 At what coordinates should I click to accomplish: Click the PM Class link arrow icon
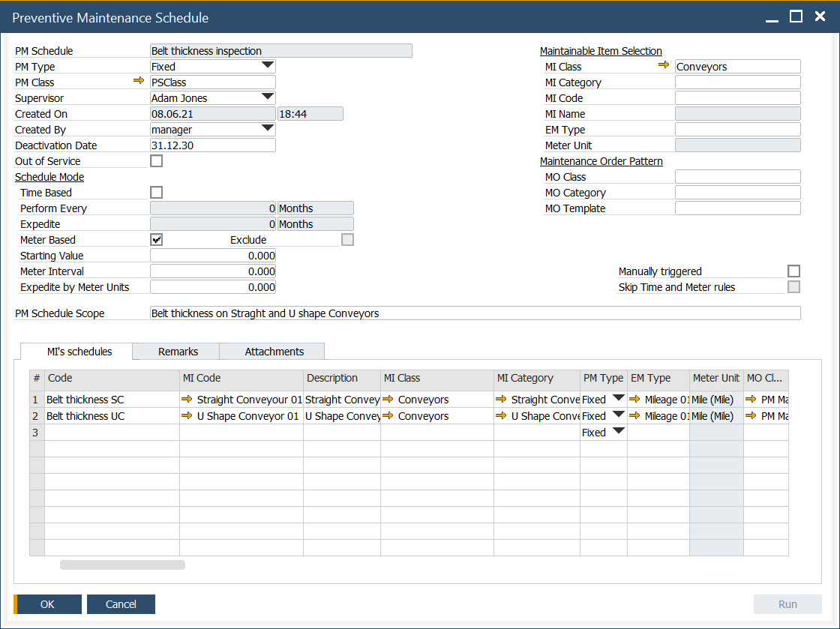pyautogui.click(x=138, y=82)
